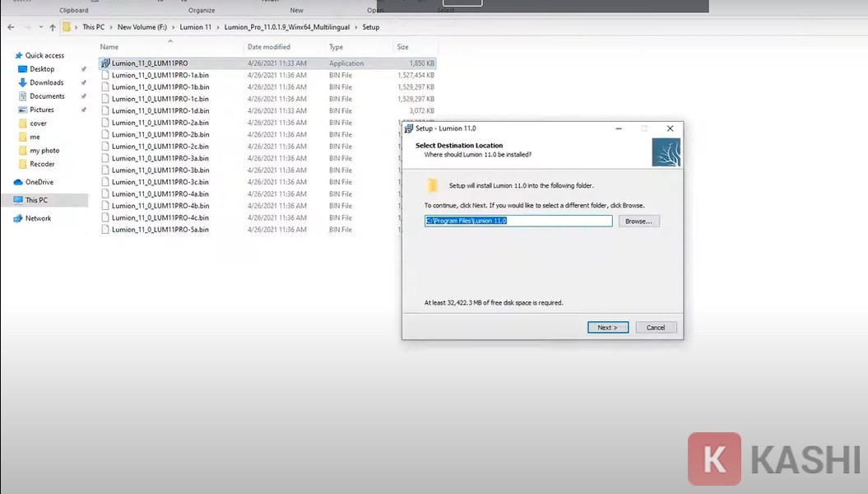Screen dimensions: 868x494
Task: Click the Back arrow in Explorer
Action: tap(11, 27)
